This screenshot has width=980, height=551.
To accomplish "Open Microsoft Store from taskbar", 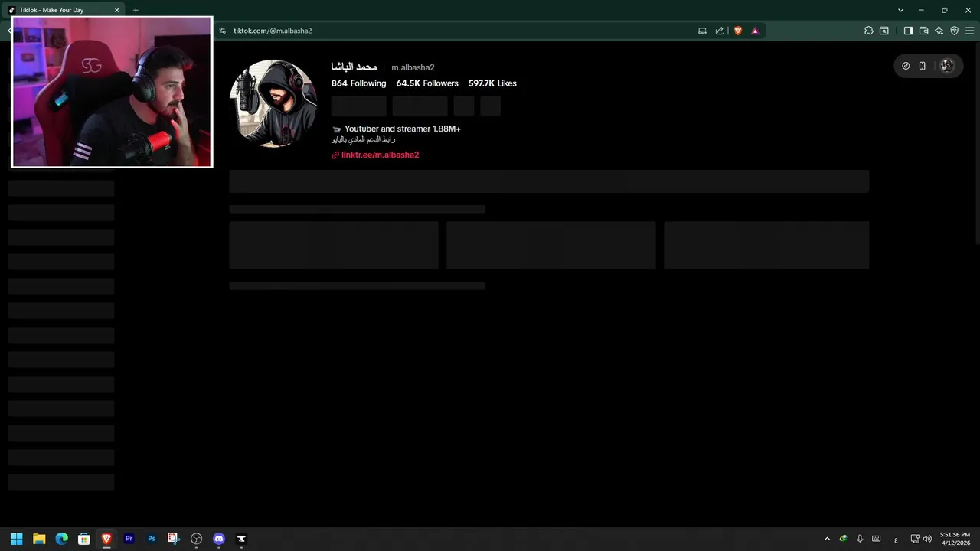I will [x=84, y=539].
